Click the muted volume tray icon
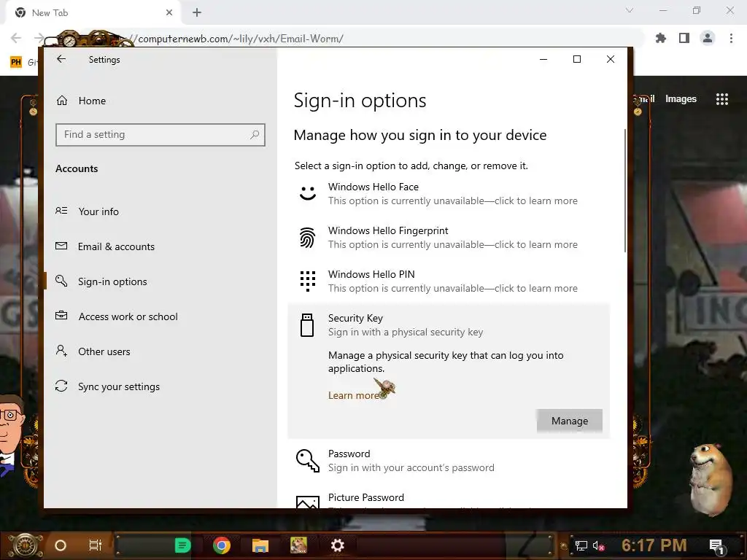The image size is (747, 560). (598, 545)
